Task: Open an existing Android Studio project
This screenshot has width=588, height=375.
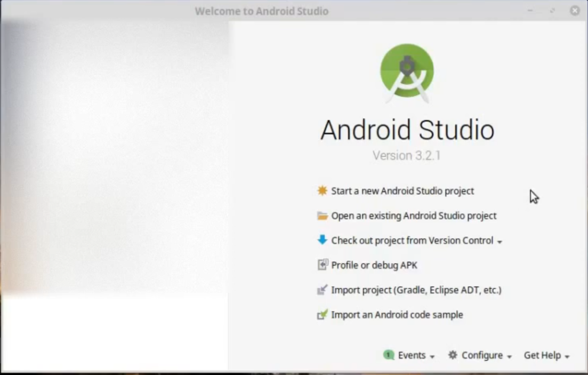Action: point(414,216)
